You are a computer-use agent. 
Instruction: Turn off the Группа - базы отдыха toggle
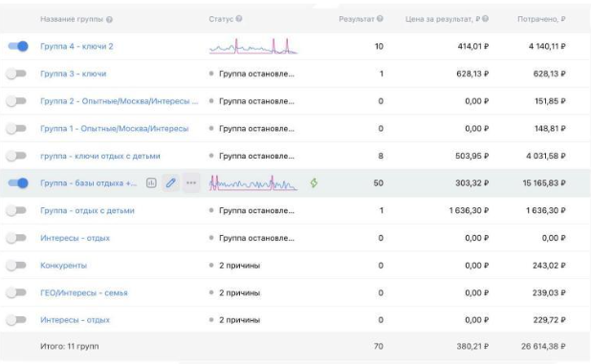tap(18, 182)
